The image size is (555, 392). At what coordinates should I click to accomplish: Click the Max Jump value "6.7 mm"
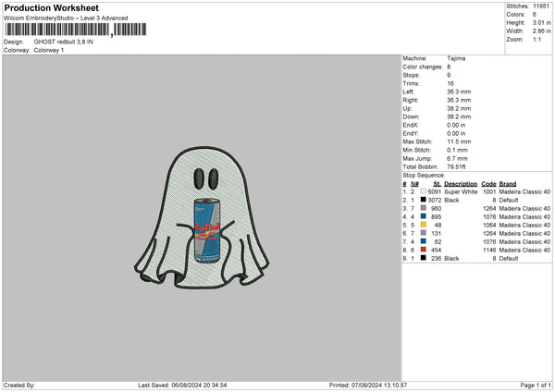click(x=457, y=158)
